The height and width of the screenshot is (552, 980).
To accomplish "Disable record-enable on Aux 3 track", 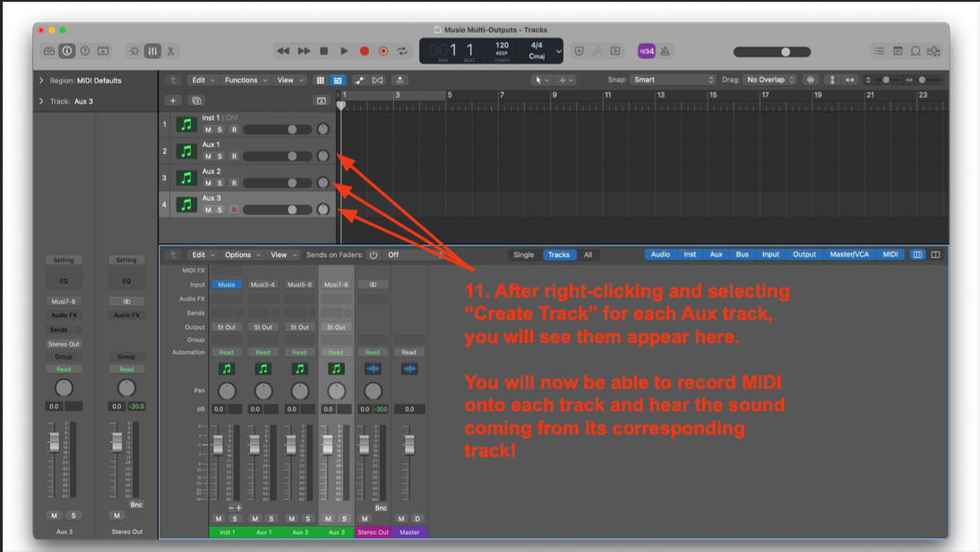I will [234, 210].
